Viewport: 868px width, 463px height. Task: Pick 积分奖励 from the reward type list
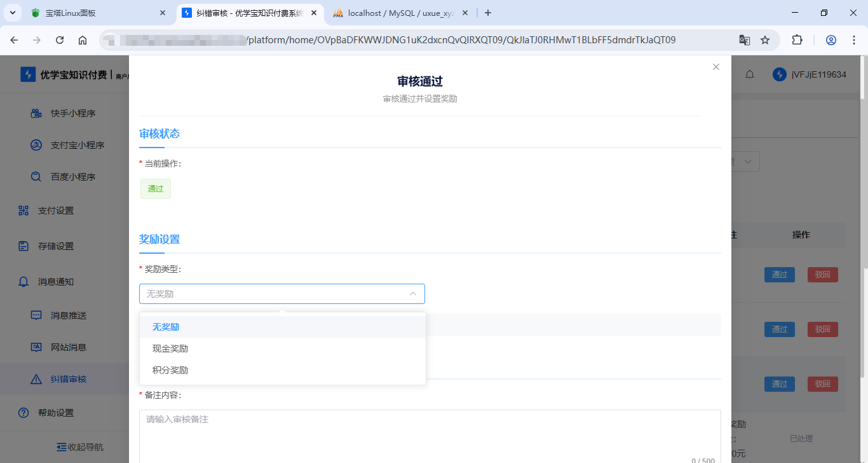coord(170,370)
